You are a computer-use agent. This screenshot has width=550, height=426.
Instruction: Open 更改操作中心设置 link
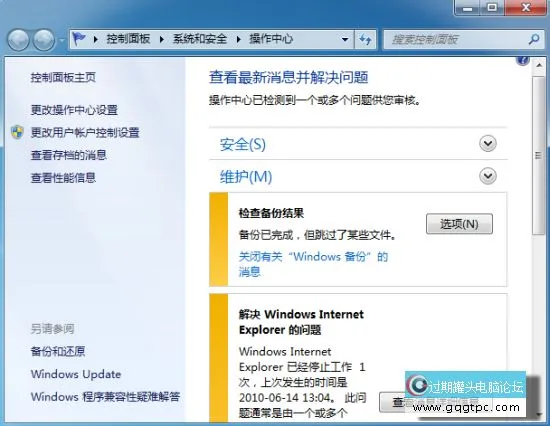(x=74, y=110)
